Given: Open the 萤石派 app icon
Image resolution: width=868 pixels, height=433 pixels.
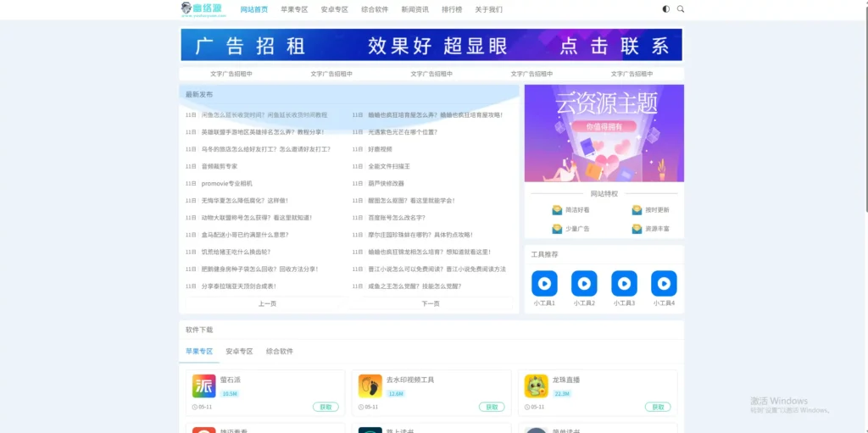Looking at the screenshot, I should click(x=203, y=386).
